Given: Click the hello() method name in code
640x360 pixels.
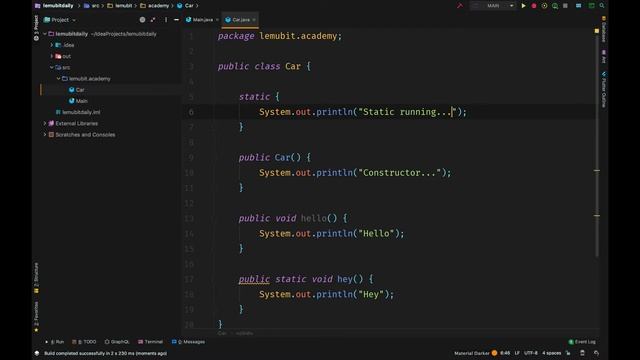Looking at the screenshot, I should coord(313,218).
